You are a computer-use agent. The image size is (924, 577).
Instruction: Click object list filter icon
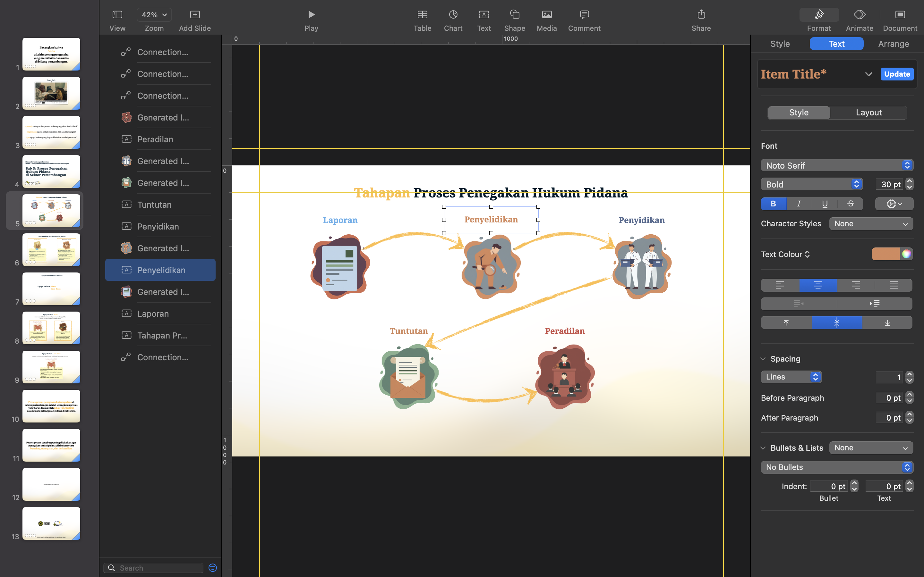coord(213,567)
